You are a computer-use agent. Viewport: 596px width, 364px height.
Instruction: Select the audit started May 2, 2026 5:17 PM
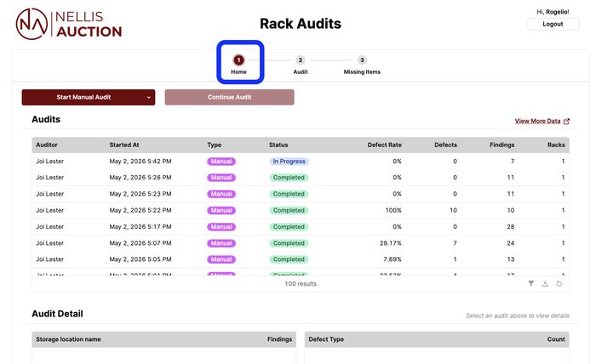(x=301, y=226)
